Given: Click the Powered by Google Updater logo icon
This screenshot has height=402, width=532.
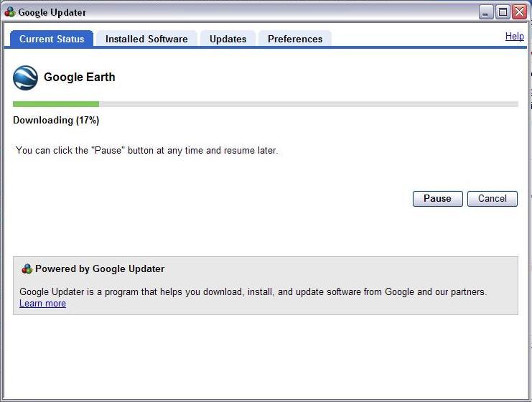Looking at the screenshot, I should pyautogui.click(x=27, y=269).
